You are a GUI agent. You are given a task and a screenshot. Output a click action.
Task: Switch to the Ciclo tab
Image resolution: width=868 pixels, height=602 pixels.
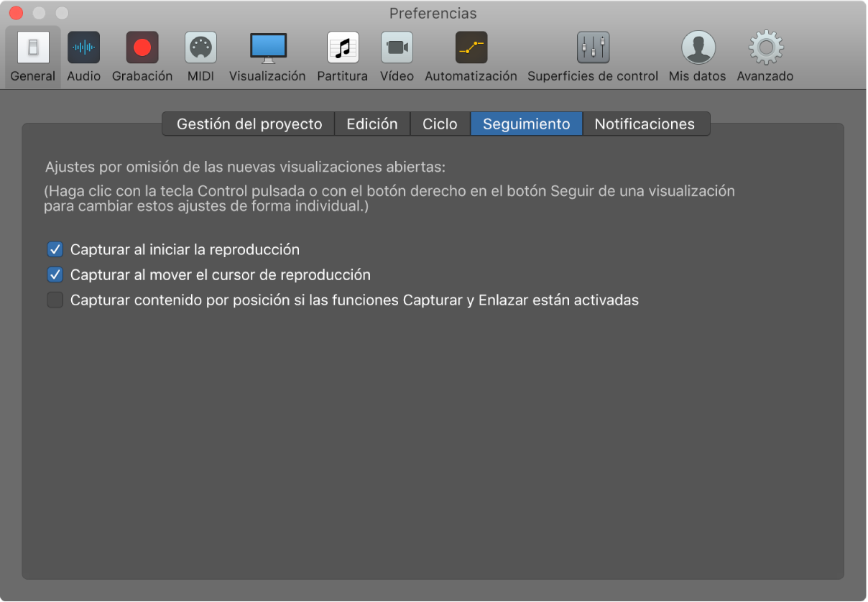pyautogui.click(x=440, y=124)
